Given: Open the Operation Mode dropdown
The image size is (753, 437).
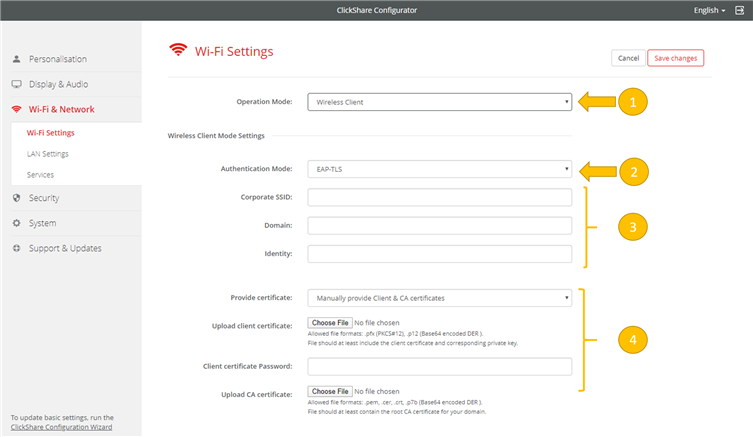Looking at the screenshot, I should click(x=440, y=102).
